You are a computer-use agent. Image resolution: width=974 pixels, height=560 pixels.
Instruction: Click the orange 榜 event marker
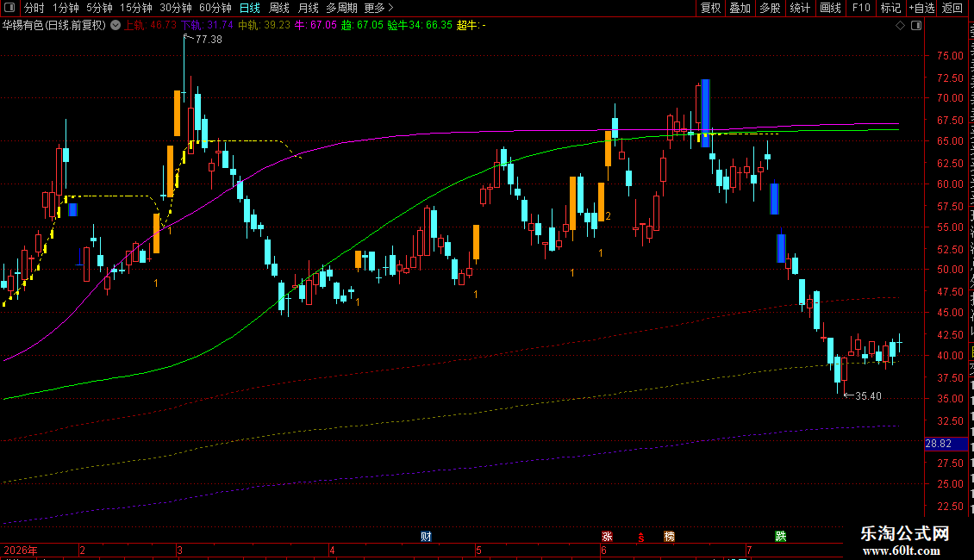(x=669, y=537)
